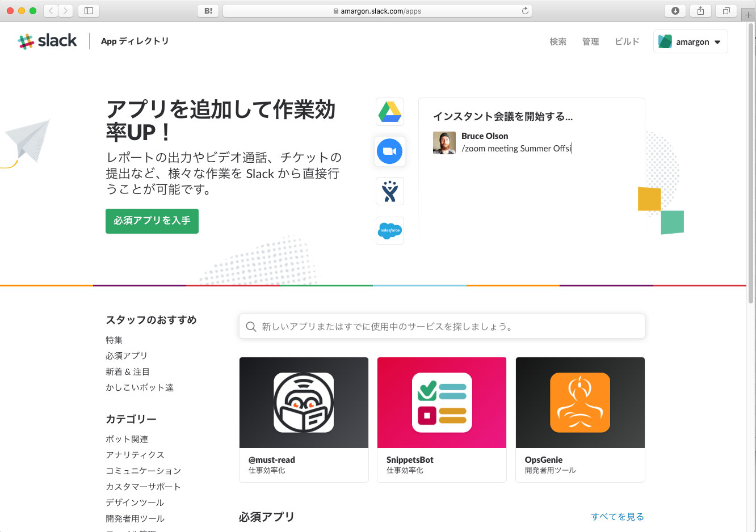Open a new tab with plus button
The width and height of the screenshot is (756, 532).
[x=748, y=15]
